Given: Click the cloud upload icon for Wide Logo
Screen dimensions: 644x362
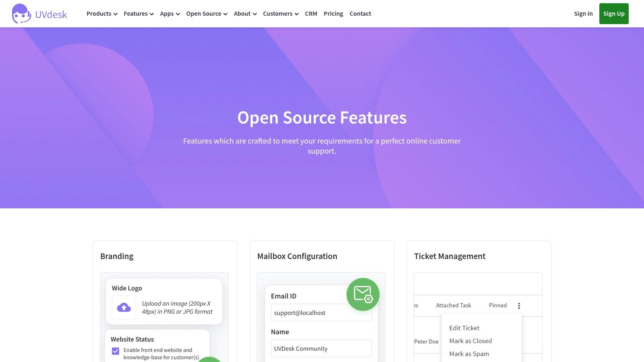Looking at the screenshot, I should point(124,308).
